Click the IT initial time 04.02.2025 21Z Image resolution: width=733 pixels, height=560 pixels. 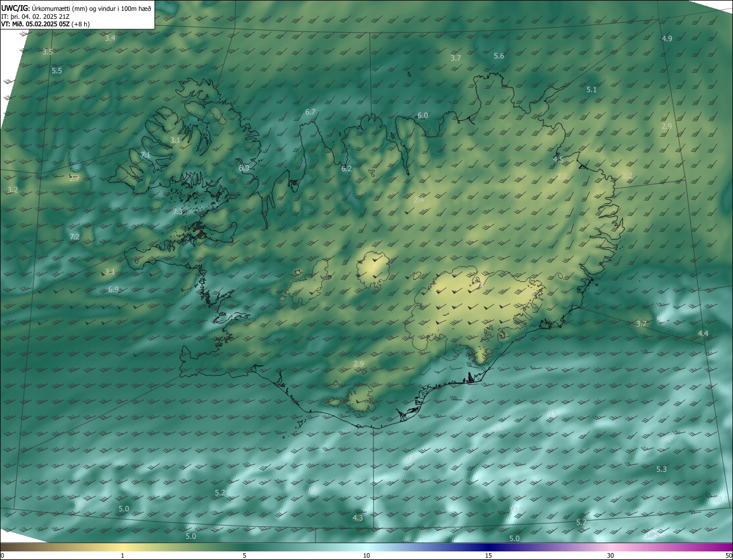click(35, 17)
